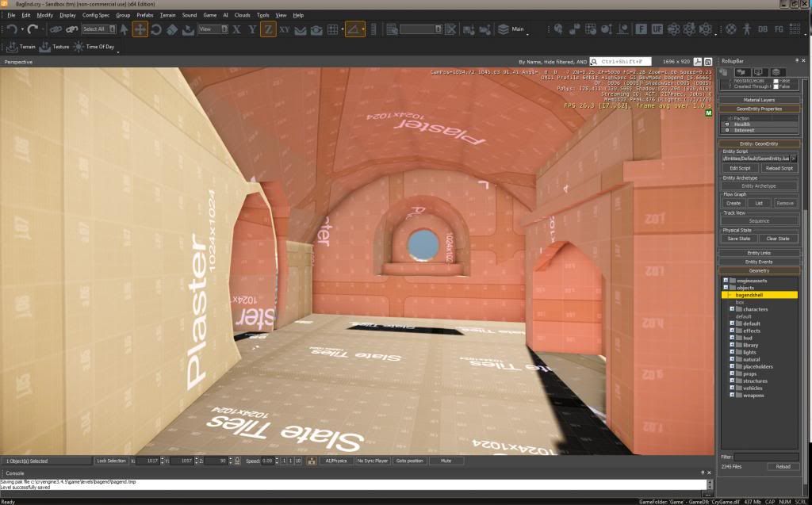Activate the Rotate tool
812x505 pixels.
tap(156, 29)
